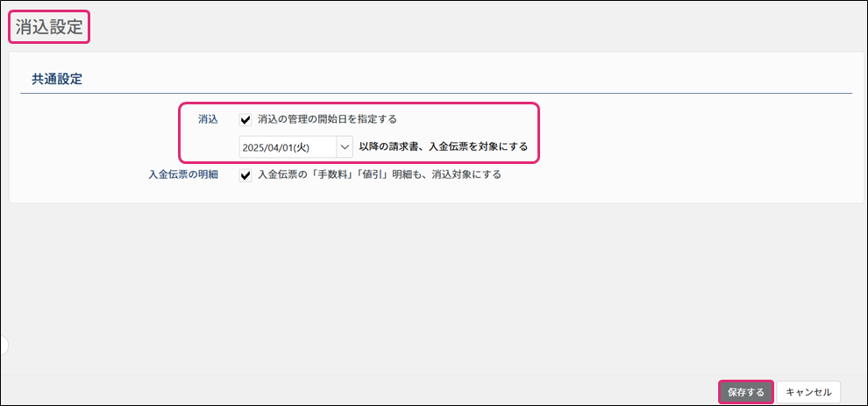Click the 消込の管理の開始日を指定する label text

pos(327,119)
